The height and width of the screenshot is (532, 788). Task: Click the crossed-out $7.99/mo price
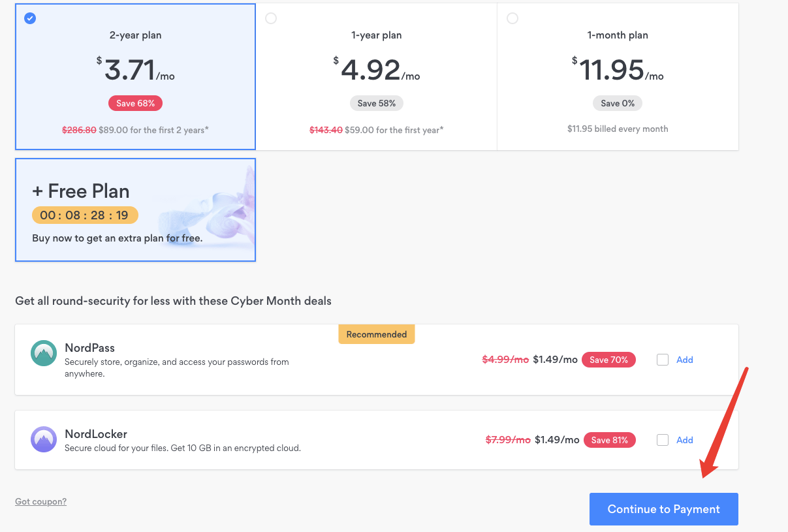pyautogui.click(x=508, y=440)
